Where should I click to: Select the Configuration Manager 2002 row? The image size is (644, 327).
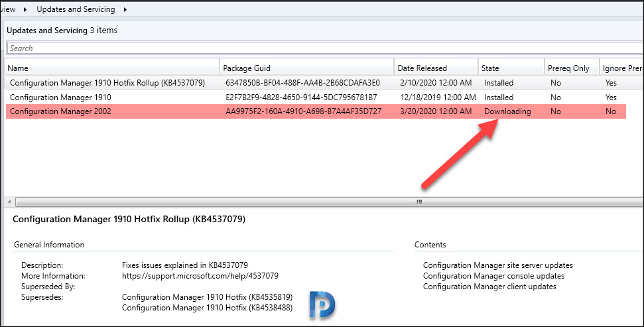(x=316, y=111)
